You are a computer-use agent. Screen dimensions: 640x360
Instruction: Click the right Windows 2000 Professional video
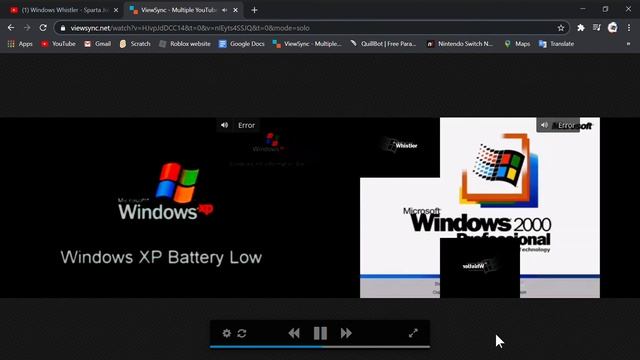coord(480,207)
